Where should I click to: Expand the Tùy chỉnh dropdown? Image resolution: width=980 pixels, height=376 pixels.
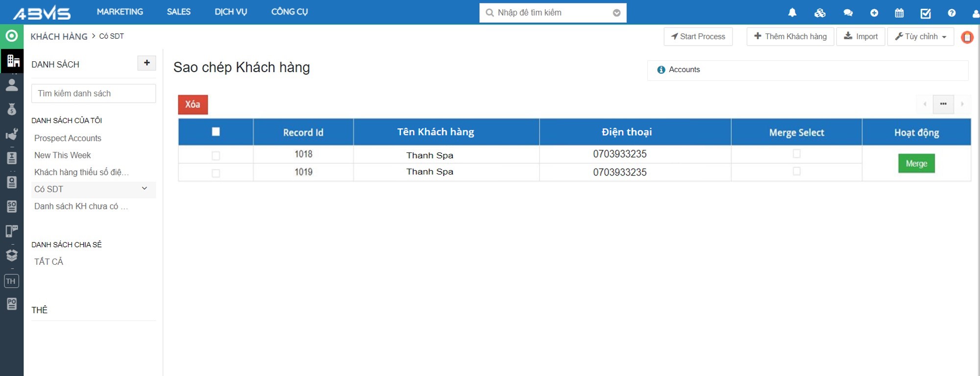(920, 37)
